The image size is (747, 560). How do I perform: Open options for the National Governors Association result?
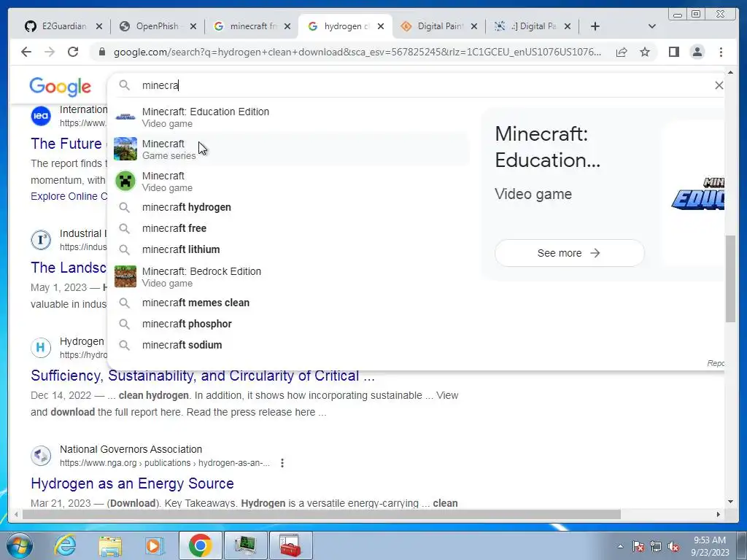pos(282,463)
